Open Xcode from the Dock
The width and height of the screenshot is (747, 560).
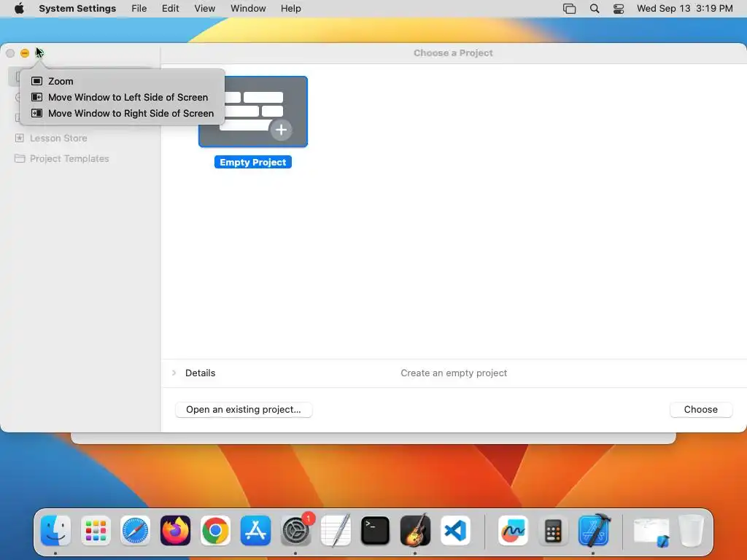click(594, 531)
